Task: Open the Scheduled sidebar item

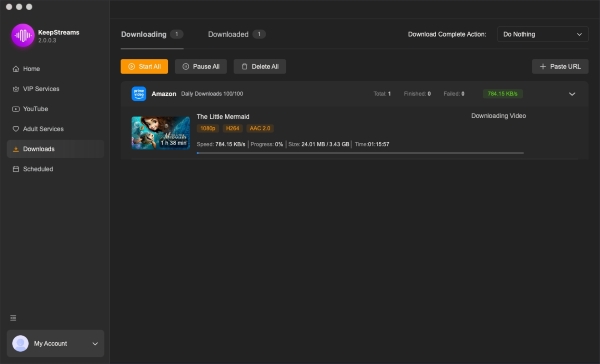Action: point(55,169)
